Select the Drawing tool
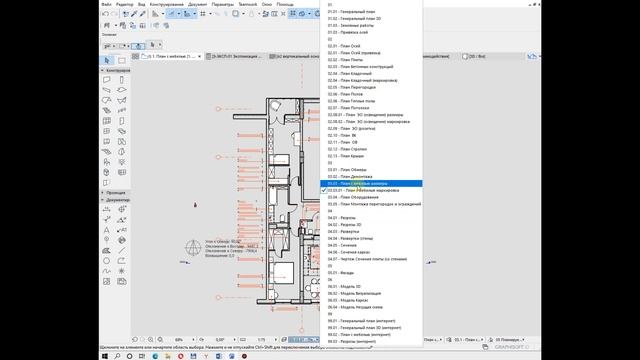640x360 pixels. (122, 282)
